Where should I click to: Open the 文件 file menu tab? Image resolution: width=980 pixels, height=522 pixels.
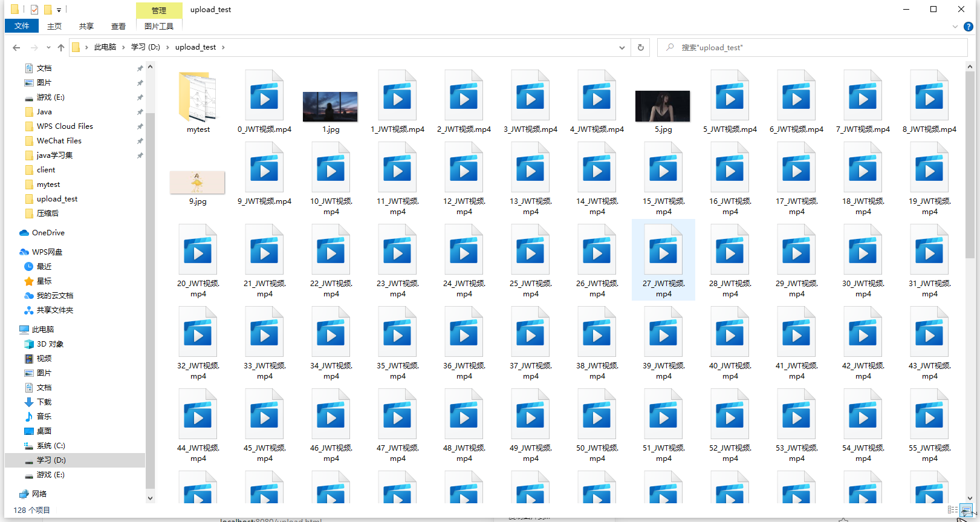point(22,26)
